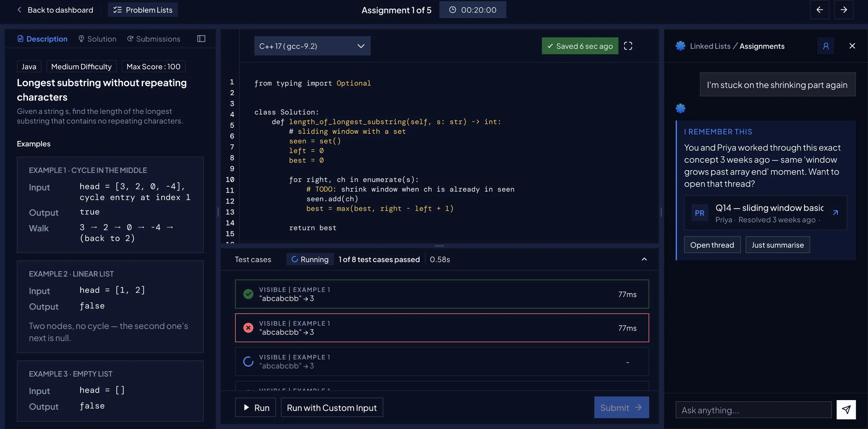The height and width of the screenshot is (429, 868).
Task: Click the Max Score : 100 tag
Action: 153,67
